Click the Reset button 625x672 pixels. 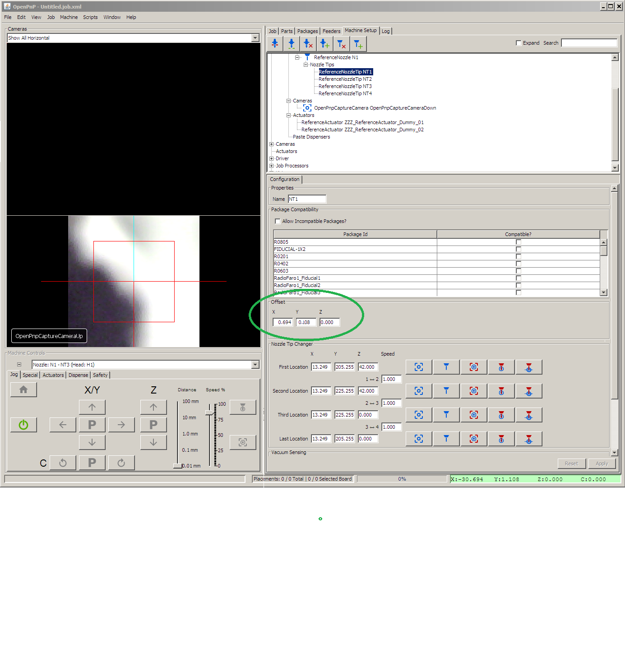(571, 463)
